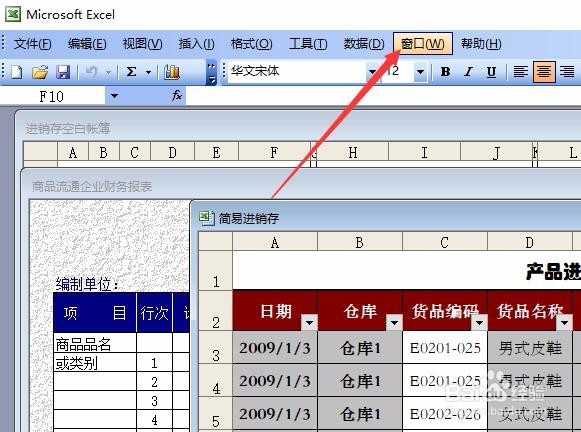Click the workbook icon beside 简易进销存 title
The image size is (581, 432).
click(x=206, y=218)
